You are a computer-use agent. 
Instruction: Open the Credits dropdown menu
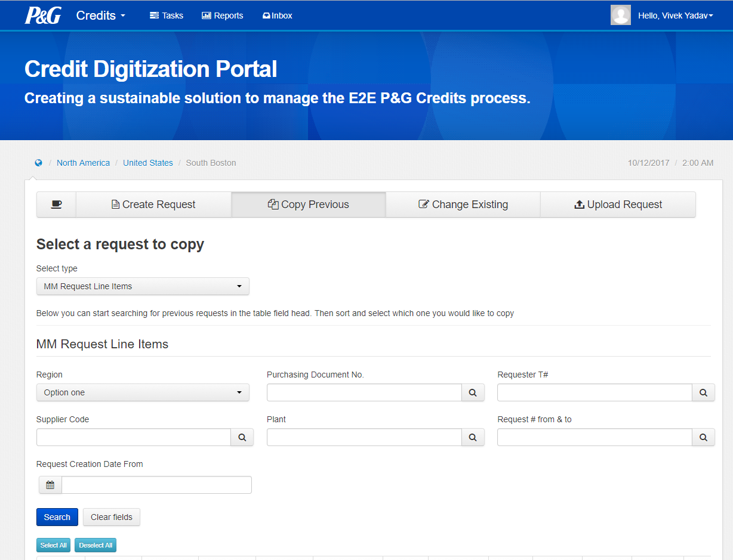pyautogui.click(x=101, y=16)
